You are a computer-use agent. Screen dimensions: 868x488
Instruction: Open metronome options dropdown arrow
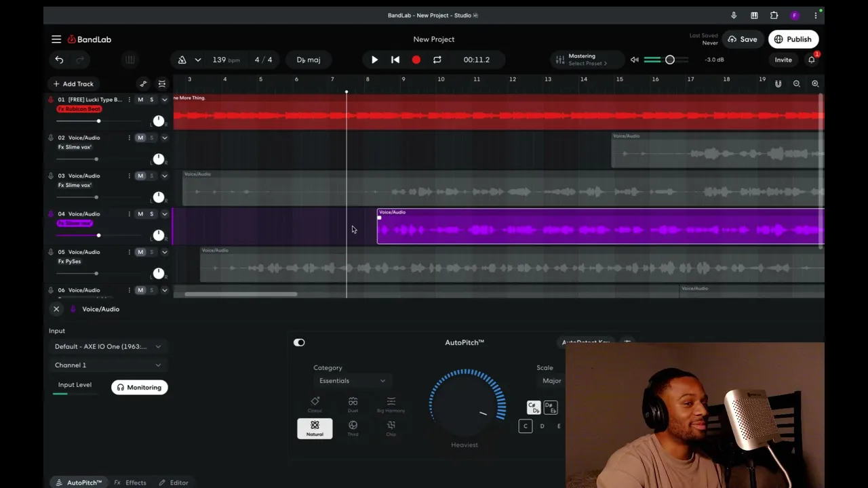[197, 60]
